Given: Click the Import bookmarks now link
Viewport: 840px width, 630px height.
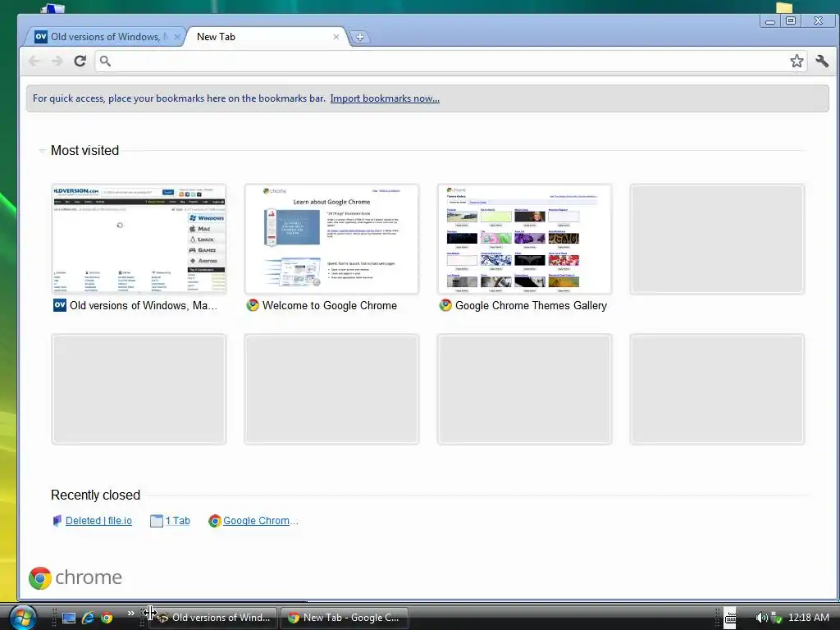Looking at the screenshot, I should [385, 98].
